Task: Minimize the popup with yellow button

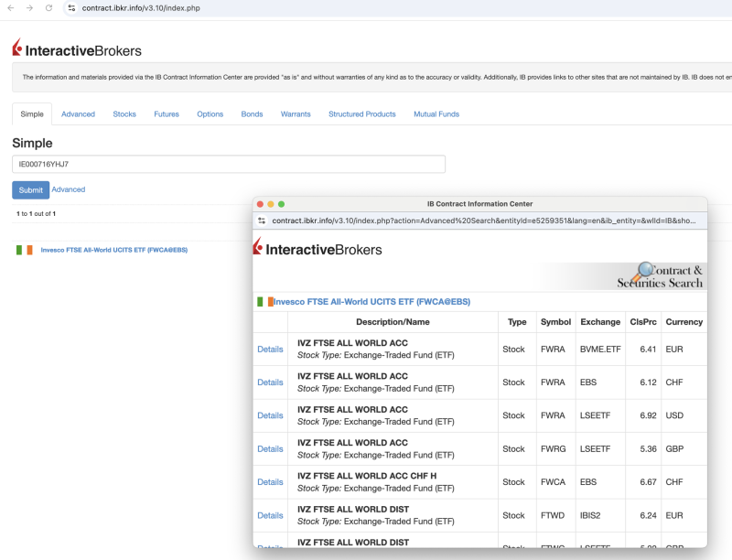Action: point(271,204)
